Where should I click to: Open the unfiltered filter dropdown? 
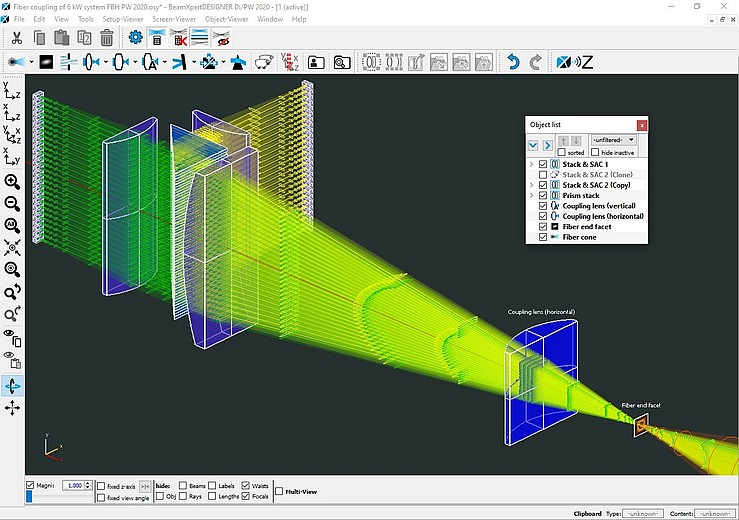tap(612, 140)
